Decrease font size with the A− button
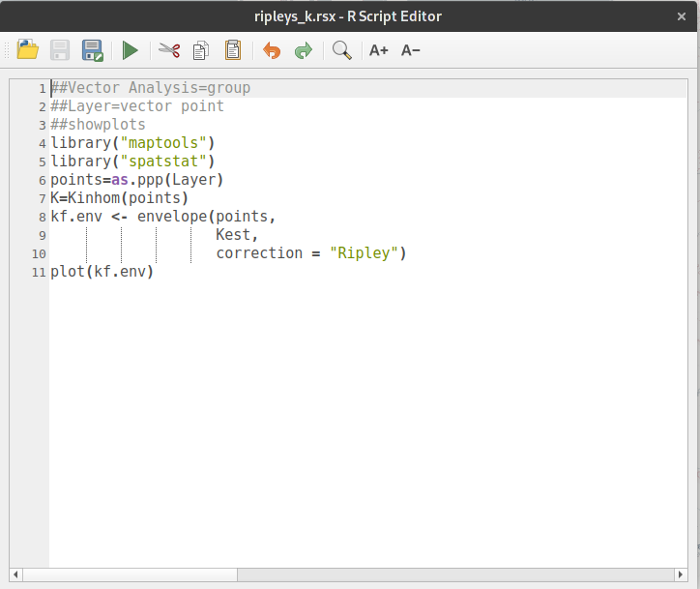This screenshot has width=700, height=589. click(x=411, y=50)
